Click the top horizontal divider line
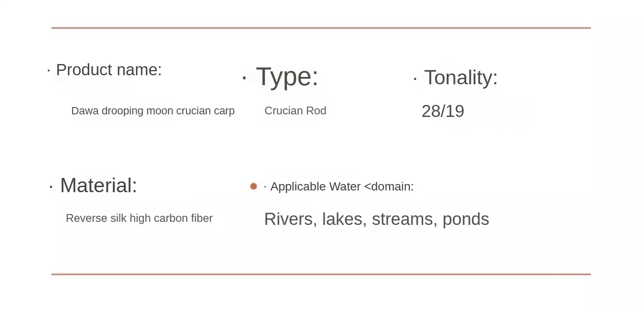This screenshot has width=644, height=310. tap(321, 28)
